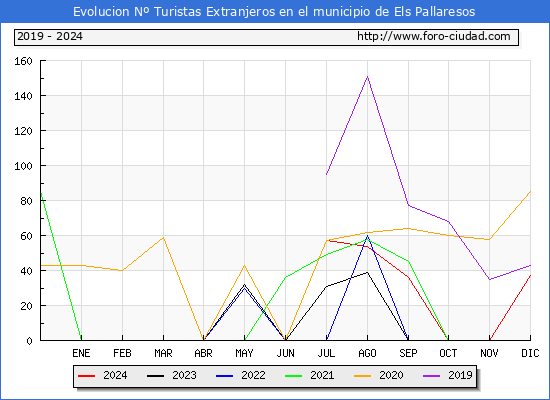Image resolution: width=550 pixels, height=400 pixels.
Task: Click the ABR month axis label
Action: pos(203,353)
